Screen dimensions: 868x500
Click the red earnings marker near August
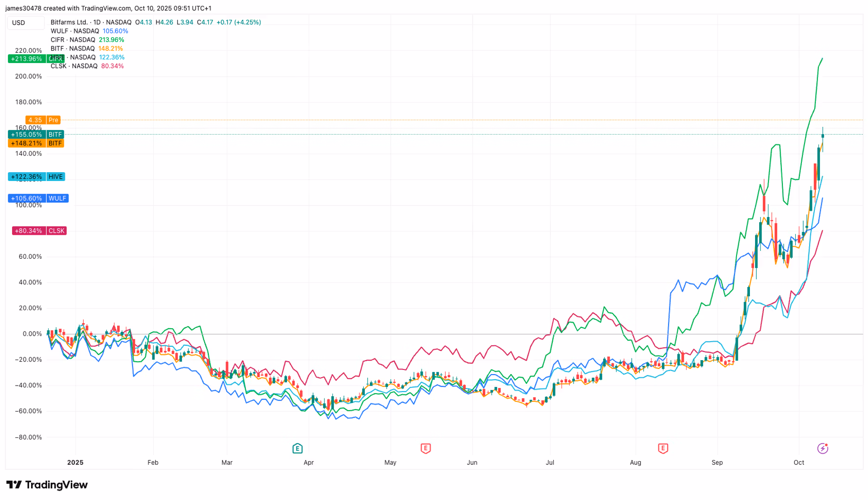663,448
